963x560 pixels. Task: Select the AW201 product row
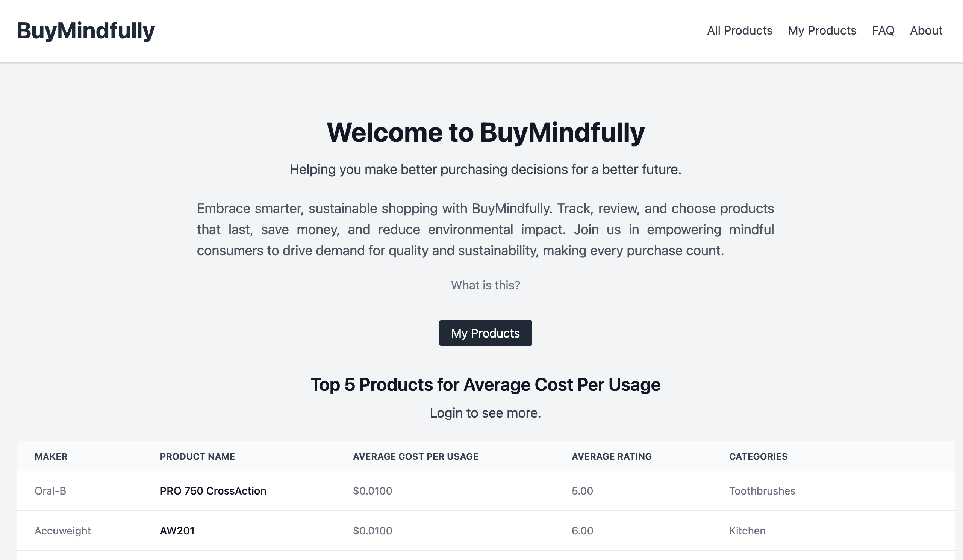point(177,531)
